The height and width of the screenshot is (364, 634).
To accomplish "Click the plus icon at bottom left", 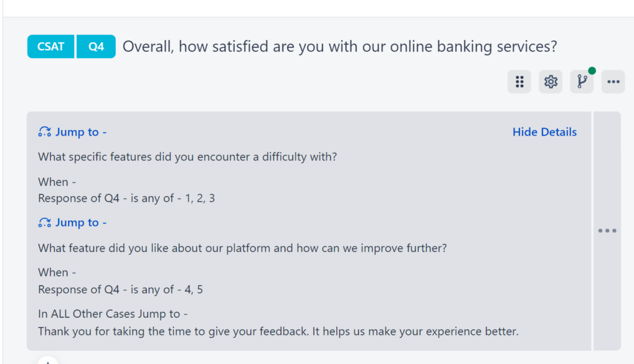I will (x=48, y=361).
